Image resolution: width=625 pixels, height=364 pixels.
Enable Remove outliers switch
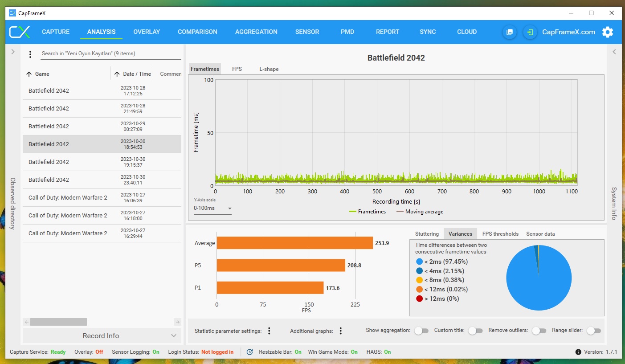539,331
